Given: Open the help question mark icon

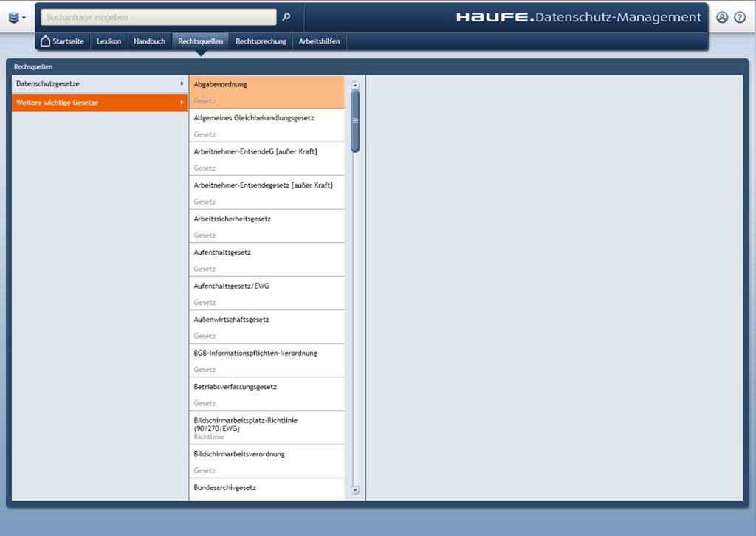Looking at the screenshot, I should [x=740, y=18].
